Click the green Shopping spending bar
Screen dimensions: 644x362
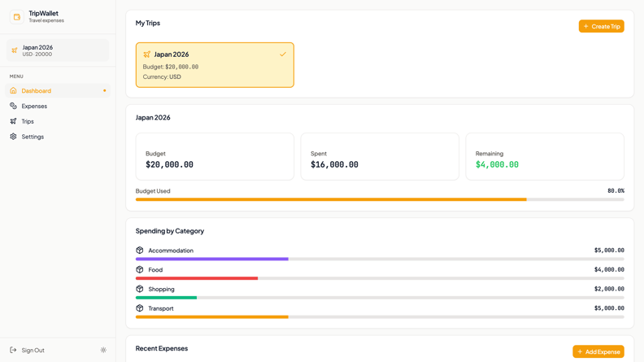tap(167, 298)
